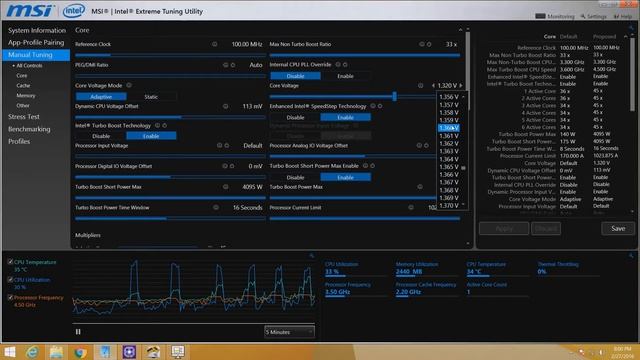Click the info icon for Turbo Boost Power Max
This screenshot has height=360, width=640.
click(420, 187)
